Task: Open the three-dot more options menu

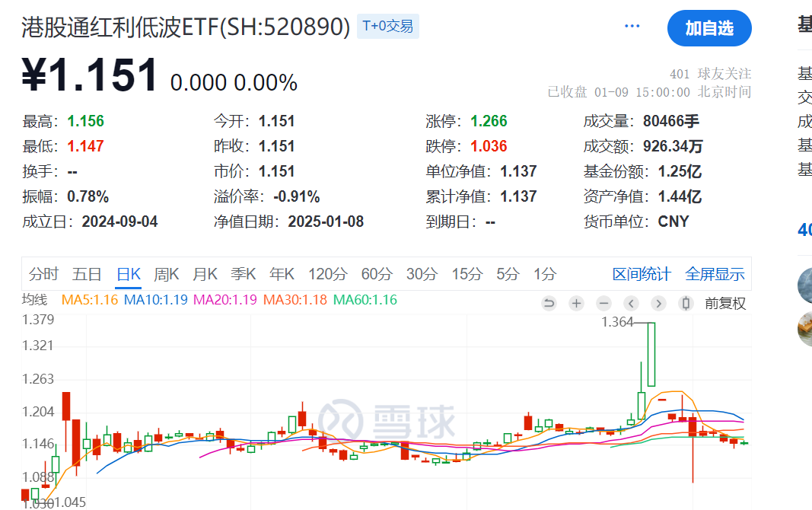Action: [x=632, y=26]
